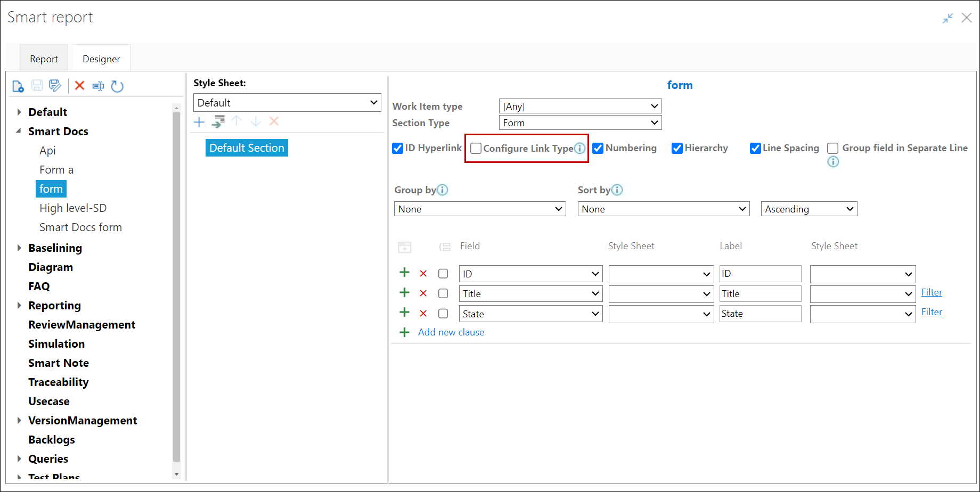Select the High level-SD report
This screenshot has width=980, height=492.
pyautogui.click(x=73, y=208)
